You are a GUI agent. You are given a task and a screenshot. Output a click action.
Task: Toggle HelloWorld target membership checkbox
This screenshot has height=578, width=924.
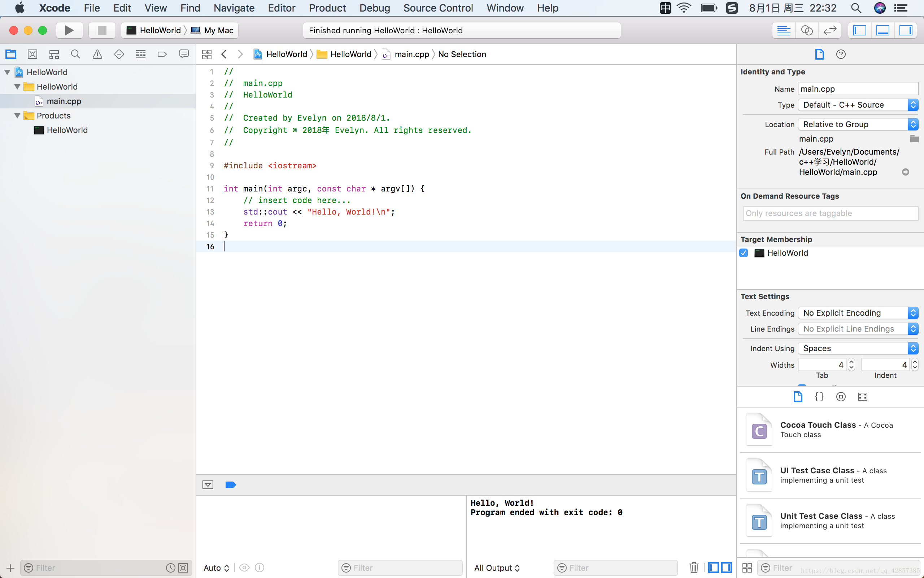[744, 253]
